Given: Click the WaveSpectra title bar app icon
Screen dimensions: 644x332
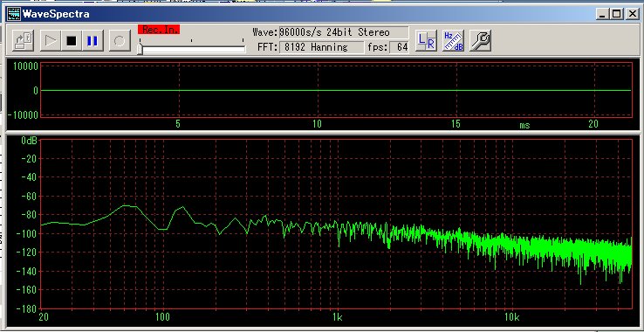Looking at the screenshot, I should [14, 14].
